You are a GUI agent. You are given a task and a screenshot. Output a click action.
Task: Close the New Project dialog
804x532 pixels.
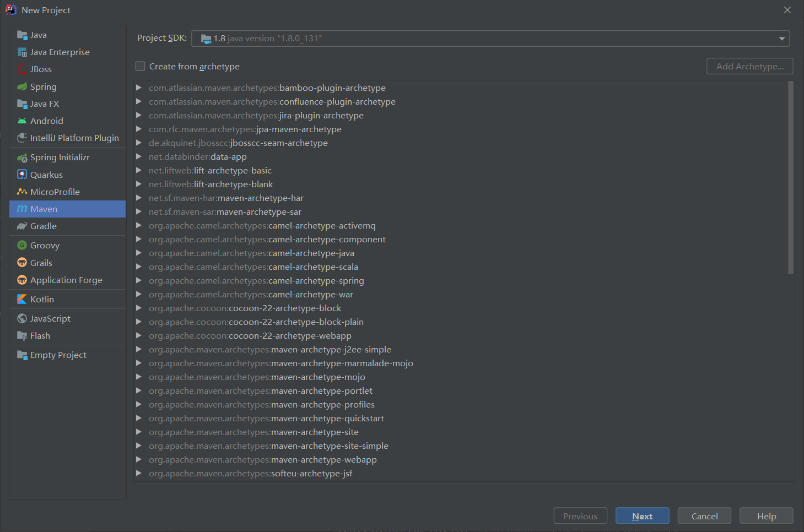[x=787, y=10]
